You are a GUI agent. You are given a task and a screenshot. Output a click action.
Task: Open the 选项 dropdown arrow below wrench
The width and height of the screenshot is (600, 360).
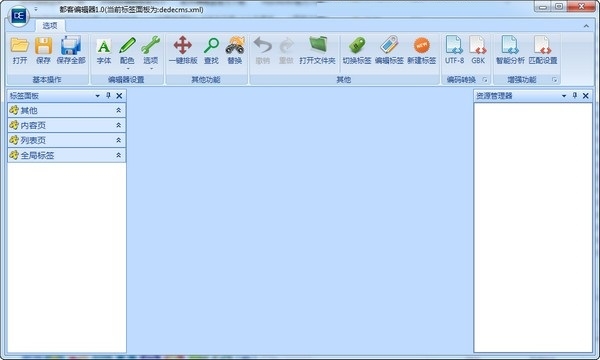[x=151, y=69]
